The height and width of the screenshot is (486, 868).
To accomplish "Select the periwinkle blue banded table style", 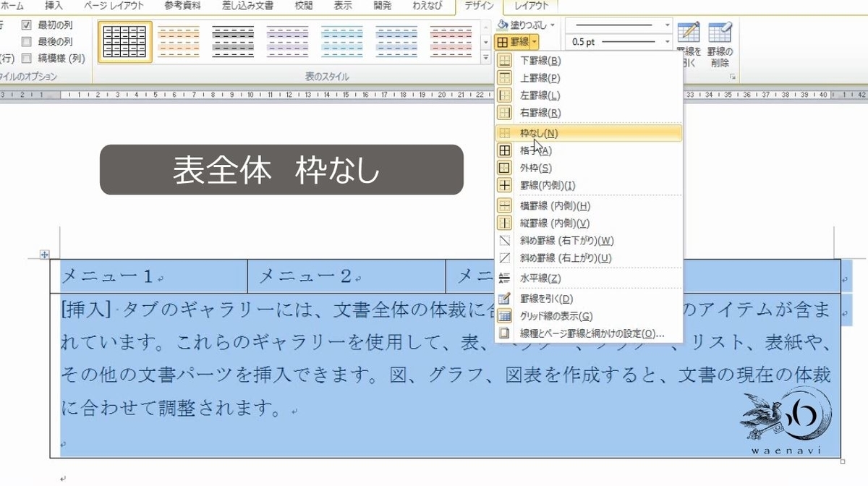I will (397, 41).
